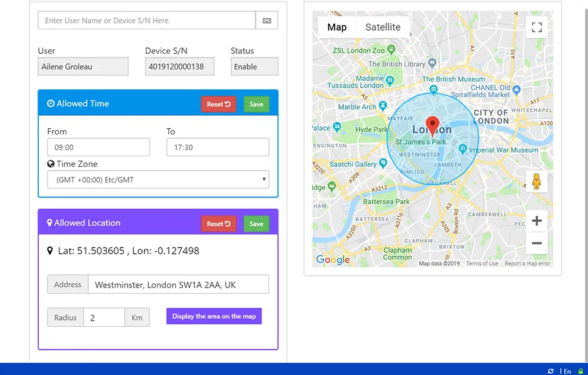588x375 pixels.
Task: Toggle fullscreen view on the map
Action: tap(536, 27)
